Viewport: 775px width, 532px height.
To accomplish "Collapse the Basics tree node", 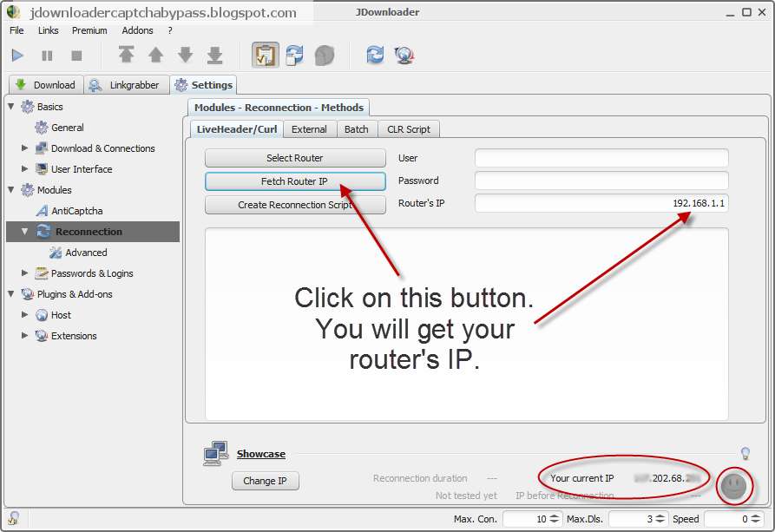I will click(11, 106).
